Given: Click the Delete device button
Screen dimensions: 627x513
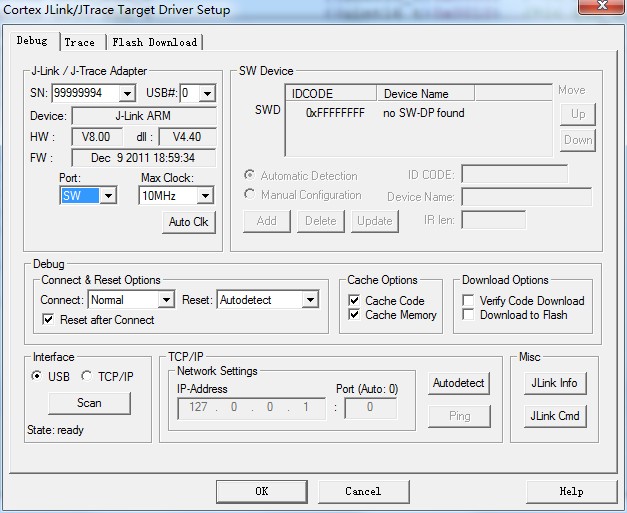Looking at the screenshot, I should tap(321, 221).
